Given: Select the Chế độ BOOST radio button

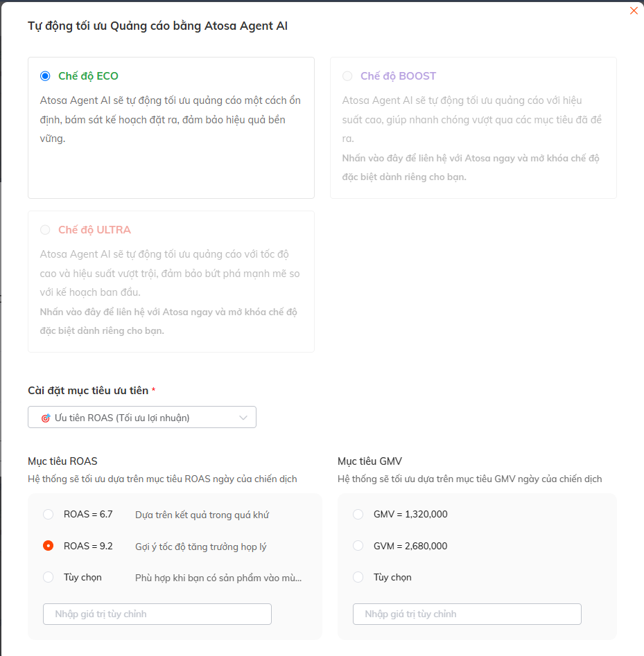Looking at the screenshot, I should tap(347, 76).
